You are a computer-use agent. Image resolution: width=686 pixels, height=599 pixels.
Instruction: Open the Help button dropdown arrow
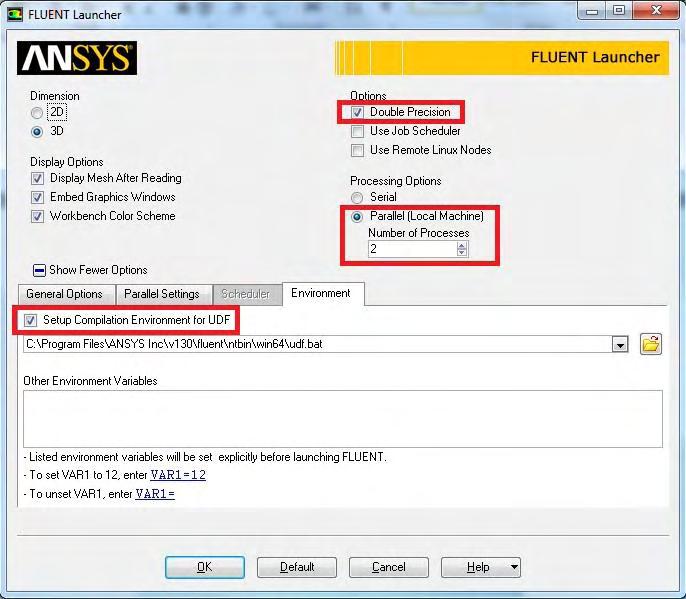pyautogui.click(x=514, y=567)
